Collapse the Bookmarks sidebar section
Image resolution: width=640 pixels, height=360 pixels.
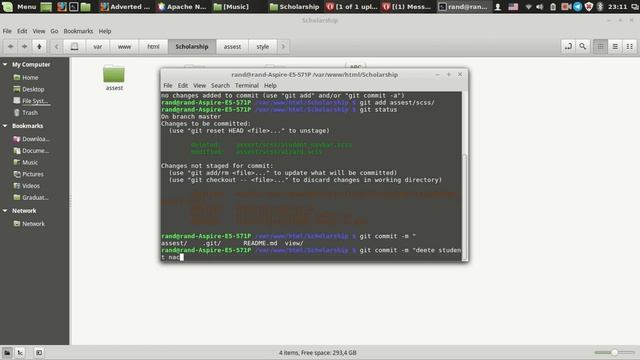5,126
